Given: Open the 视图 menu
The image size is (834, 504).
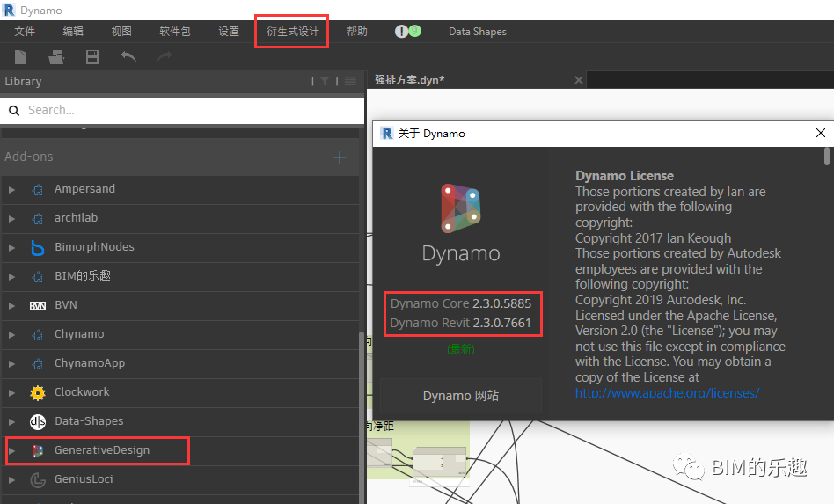Looking at the screenshot, I should coord(121,32).
